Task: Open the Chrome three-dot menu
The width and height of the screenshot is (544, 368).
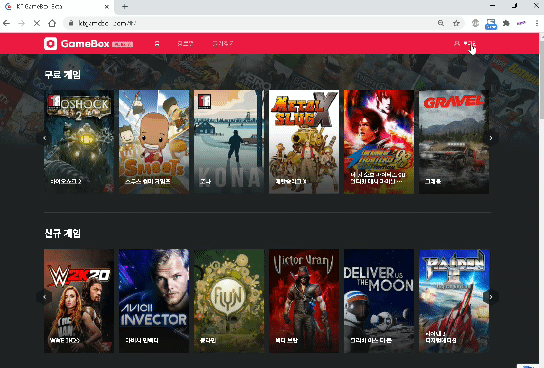Action: click(x=537, y=23)
